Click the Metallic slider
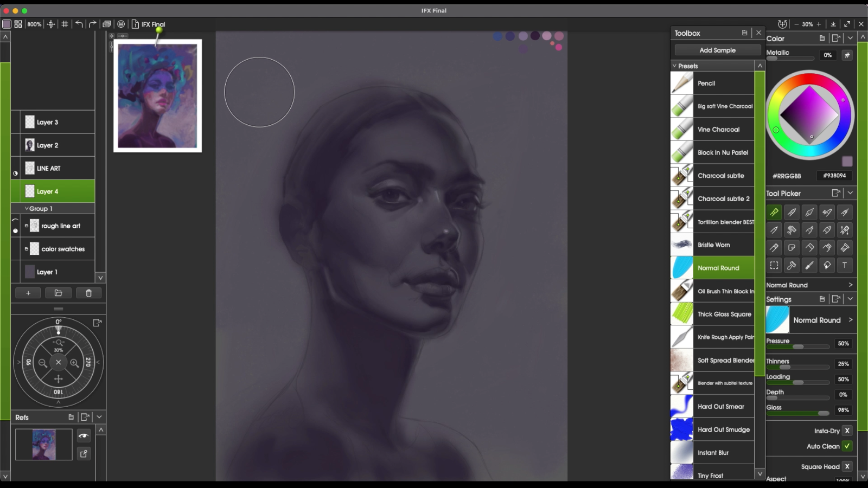Viewport: 868px width, 488px height. point(790,59)
